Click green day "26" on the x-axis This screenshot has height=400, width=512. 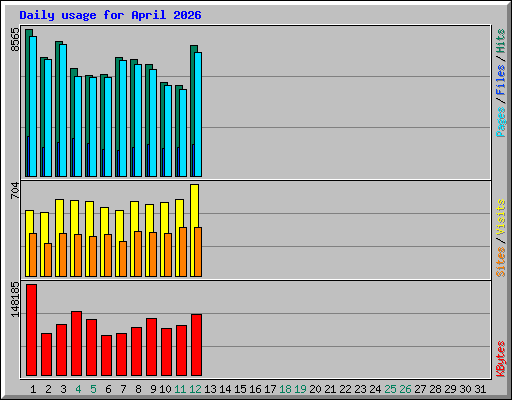[405, 389]
